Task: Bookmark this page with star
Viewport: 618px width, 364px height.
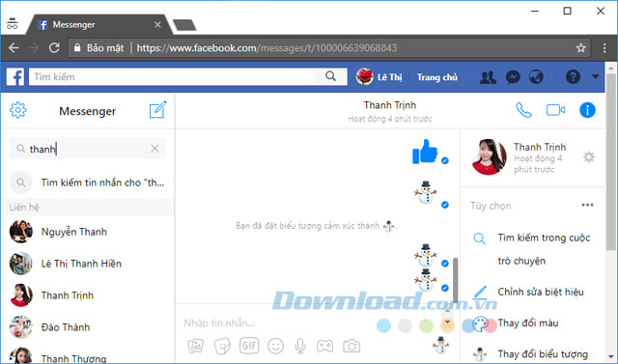Action: pos(580,48)
